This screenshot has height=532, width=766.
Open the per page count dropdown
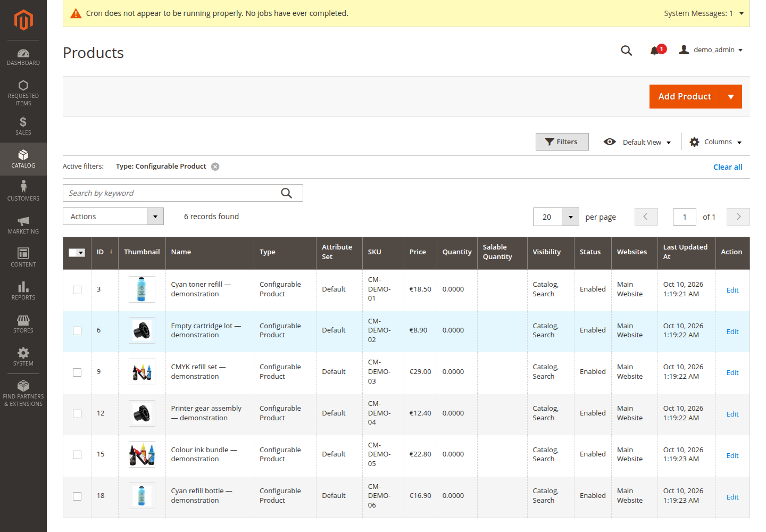(571, 217)
